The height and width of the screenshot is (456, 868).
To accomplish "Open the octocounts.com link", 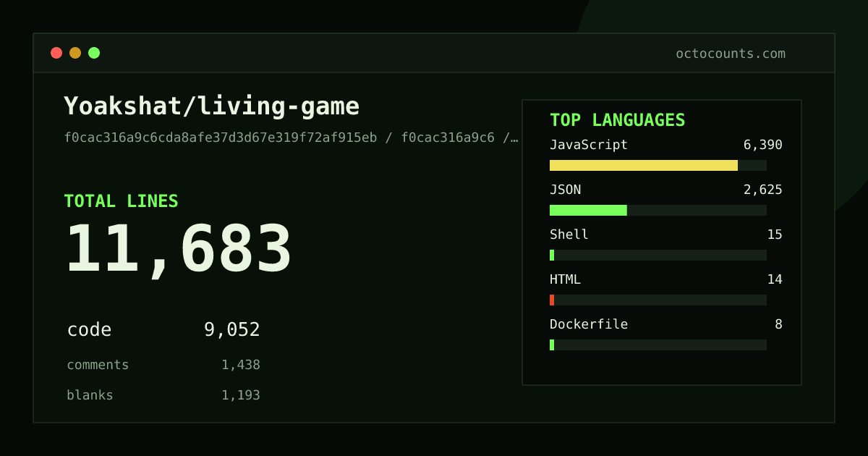I will 731,54.
